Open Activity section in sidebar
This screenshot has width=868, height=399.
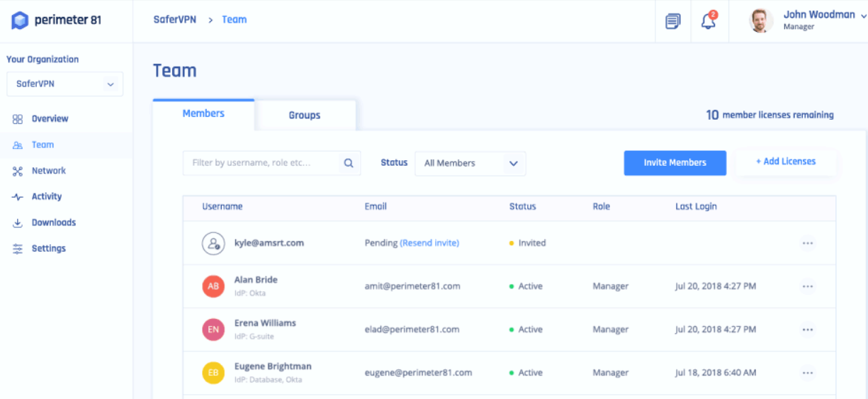point(47,196)
